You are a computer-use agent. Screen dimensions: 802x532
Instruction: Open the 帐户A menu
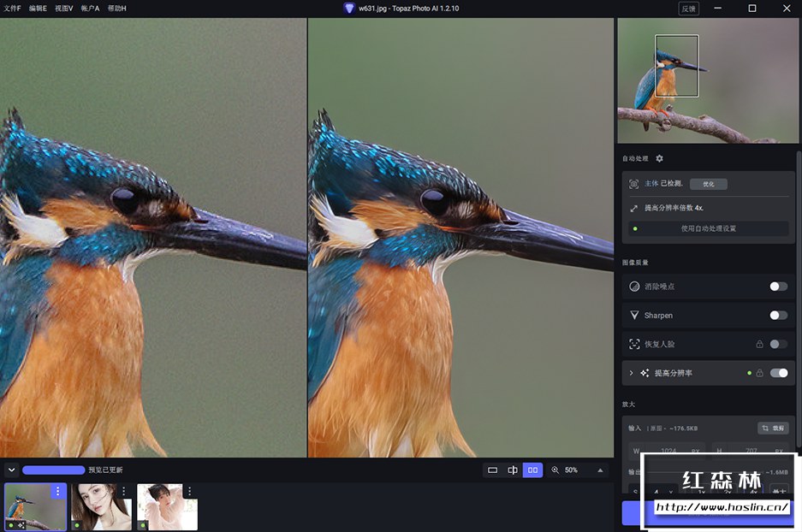point(90,9)
